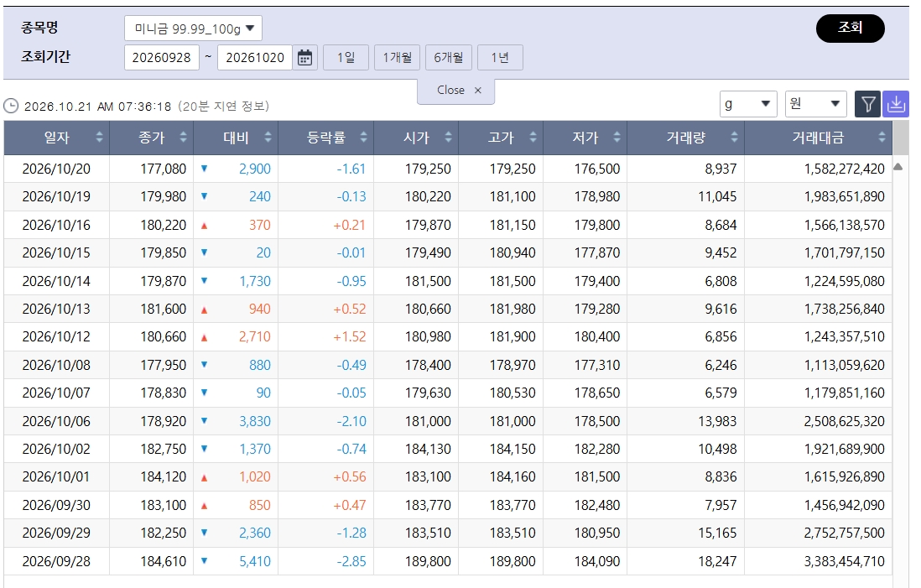The width and height of the screenshot is (921, 588).
Task: Click the filter funnel icon
Action: click(x=867, y=105)
